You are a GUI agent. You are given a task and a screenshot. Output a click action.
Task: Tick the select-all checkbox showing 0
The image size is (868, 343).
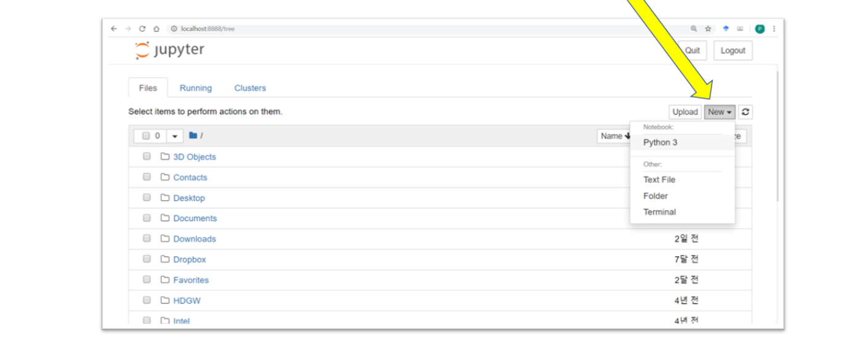pos(146,135)
